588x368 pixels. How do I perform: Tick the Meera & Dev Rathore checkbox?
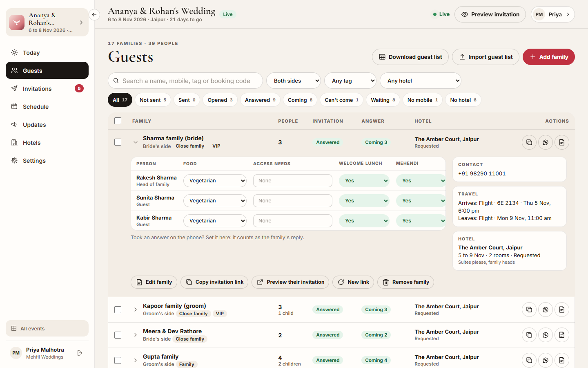point(118,335)
